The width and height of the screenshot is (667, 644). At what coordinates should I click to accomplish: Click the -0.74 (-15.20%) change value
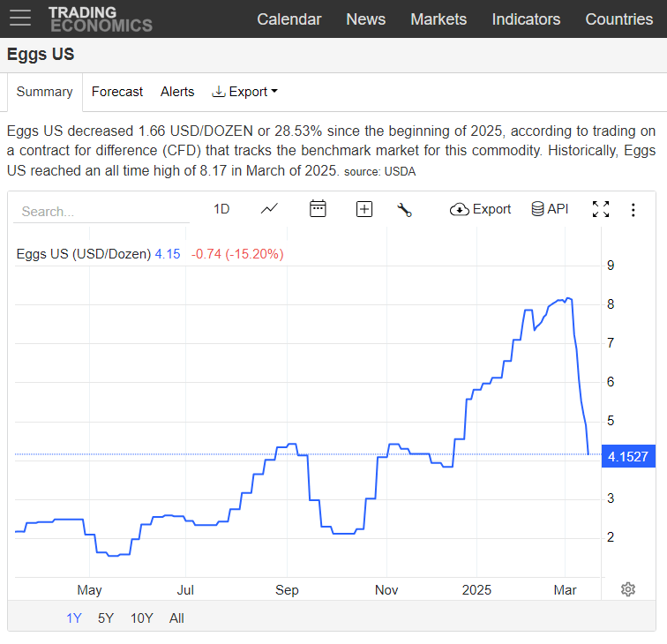pyautogui.click(x=237, y=254)
